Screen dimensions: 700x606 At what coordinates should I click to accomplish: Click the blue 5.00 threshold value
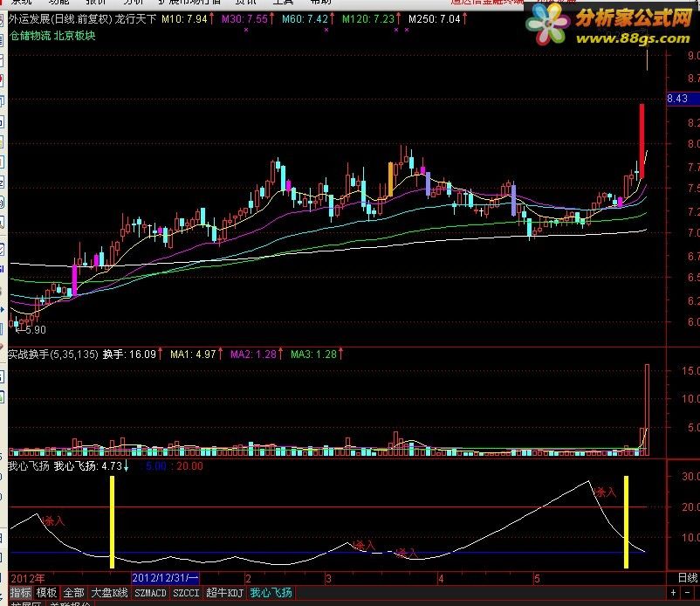pyautogui.click(x=156, y=466)
